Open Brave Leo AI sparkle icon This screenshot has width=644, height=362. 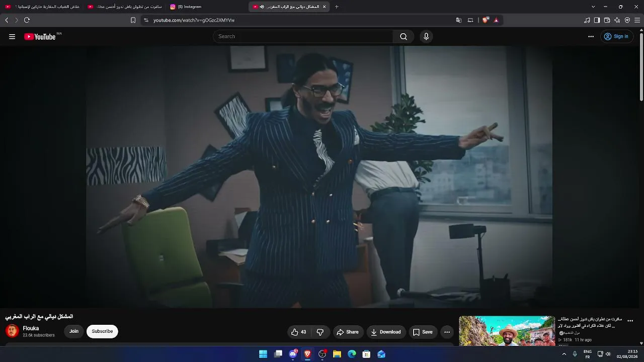click(617, 20)
